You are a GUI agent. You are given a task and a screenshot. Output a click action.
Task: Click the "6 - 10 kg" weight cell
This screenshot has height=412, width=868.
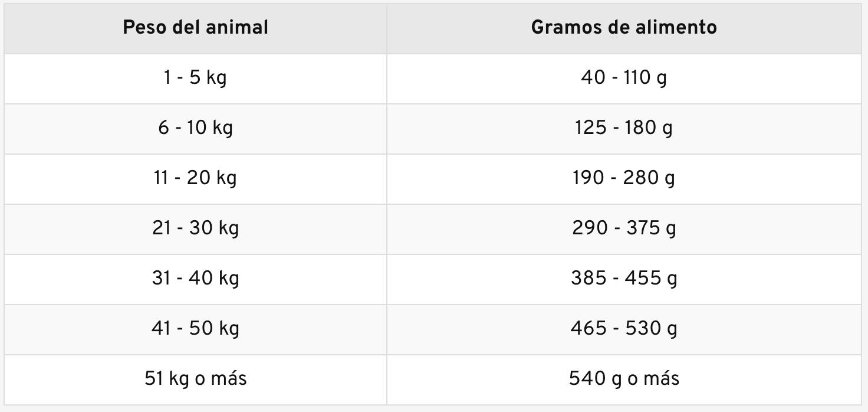click(195, 128)
